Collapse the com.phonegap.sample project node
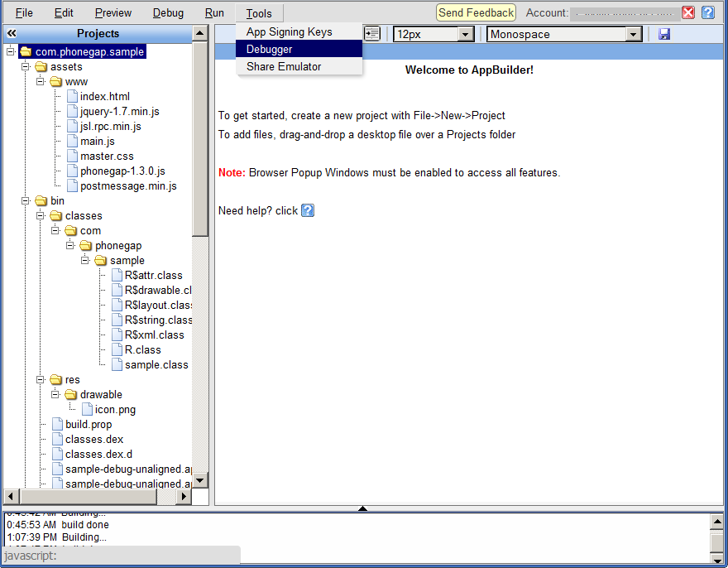This screenshot has height=568, width=728. click(x=11, y=51)
